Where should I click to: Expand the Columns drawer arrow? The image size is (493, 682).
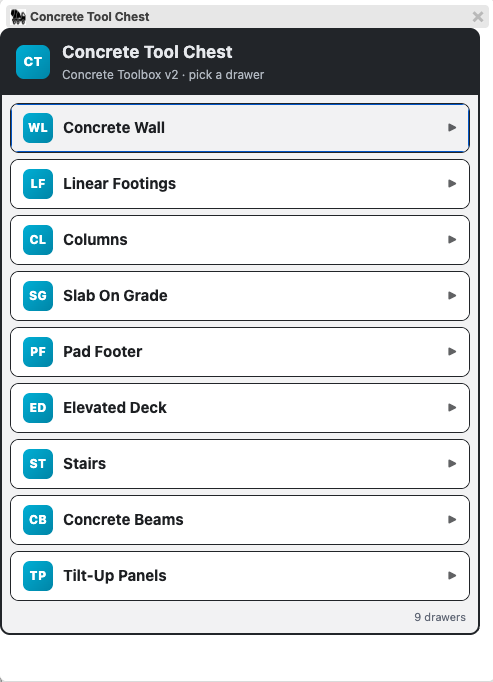click(x=452, y=240)
